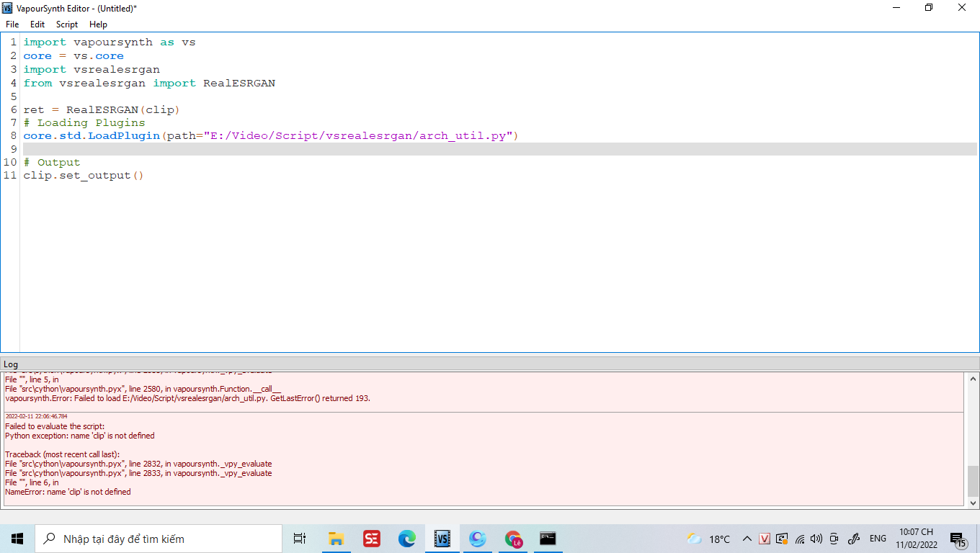This screenshot has height=553, width=980.
Task: Open File Explorer from the taskbar
Action: click(336, 539)
